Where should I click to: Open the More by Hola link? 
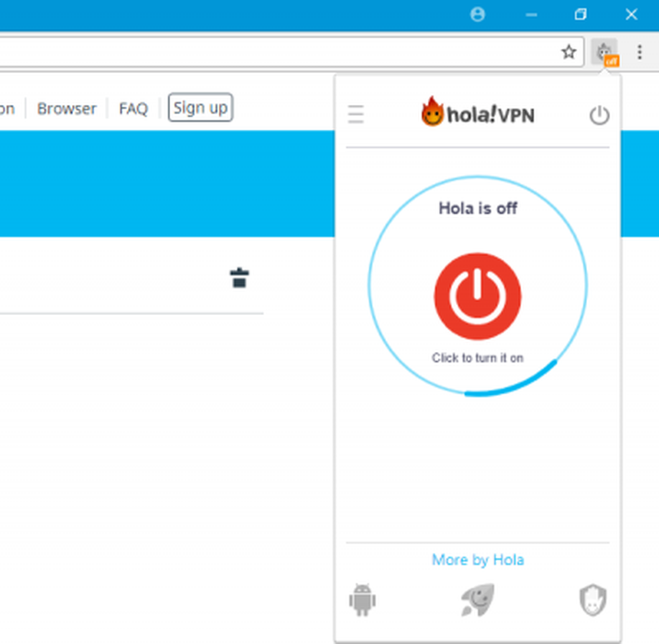coord(478,560)
